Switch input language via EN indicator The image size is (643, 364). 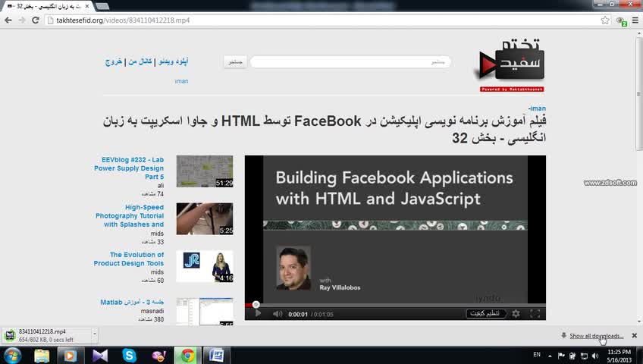pos(537,355)
